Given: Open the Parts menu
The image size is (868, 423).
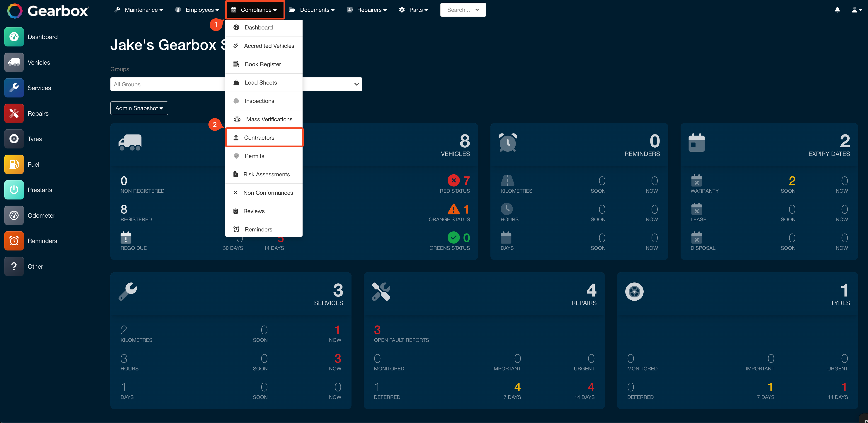Looking at the screenshot, I should click(413, 10).
